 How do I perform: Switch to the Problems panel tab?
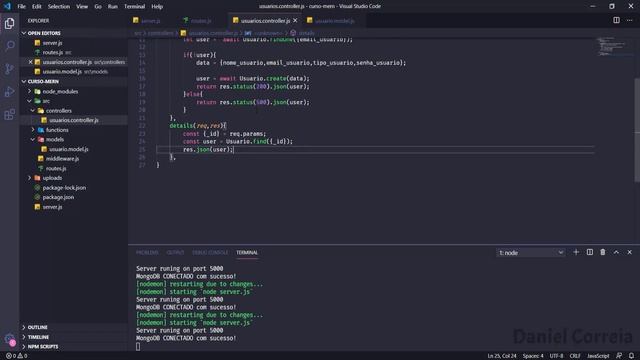147,253
